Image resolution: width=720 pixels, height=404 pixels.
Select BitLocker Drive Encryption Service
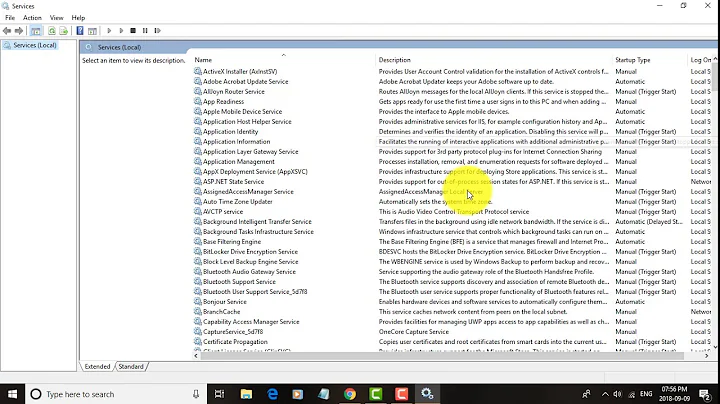pyautogui.click(x=250, y=252)
